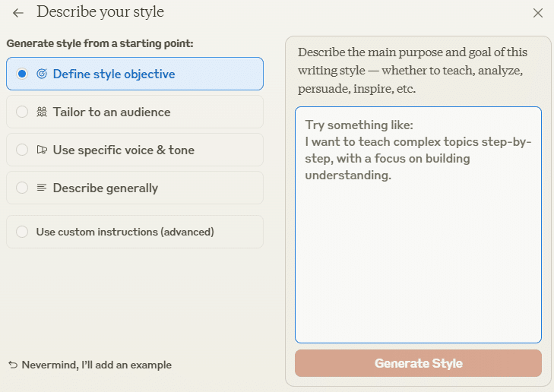Choose the Use specific voice & tone text
This screenshot has height=392, width=554.
tap(124, 150)
